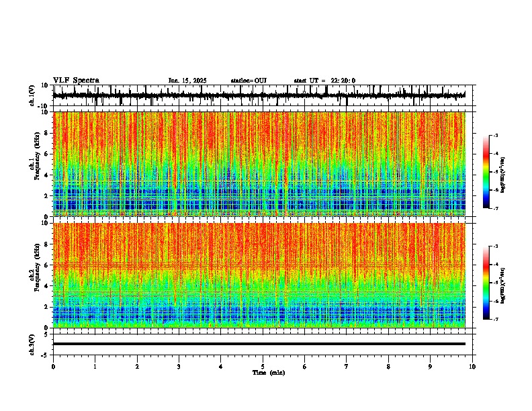Image resolution: width=532 pixels, height=411 pixels.
Task: Click the -3 label atop ch.2 colorbar
Action: tap(495, 246)
